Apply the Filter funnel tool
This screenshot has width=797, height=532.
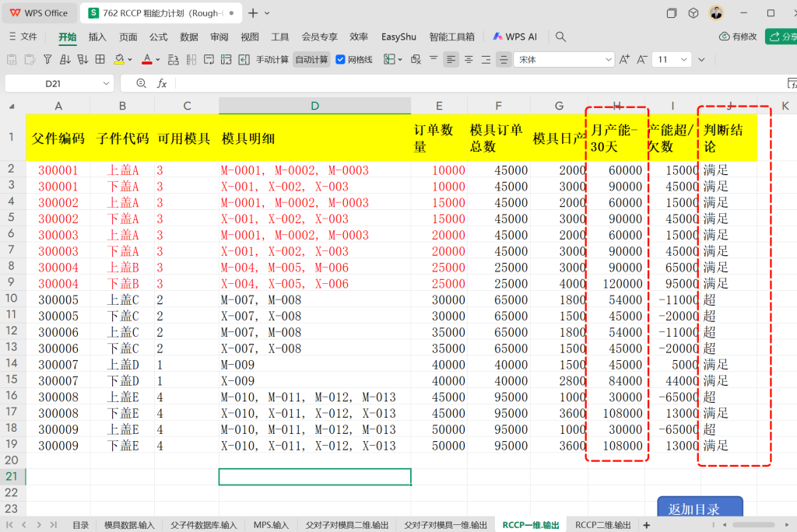[47, 59]
